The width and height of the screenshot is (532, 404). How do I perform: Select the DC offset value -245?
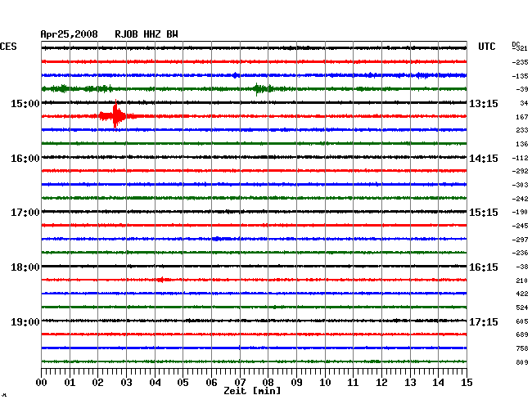coord(520,226)
